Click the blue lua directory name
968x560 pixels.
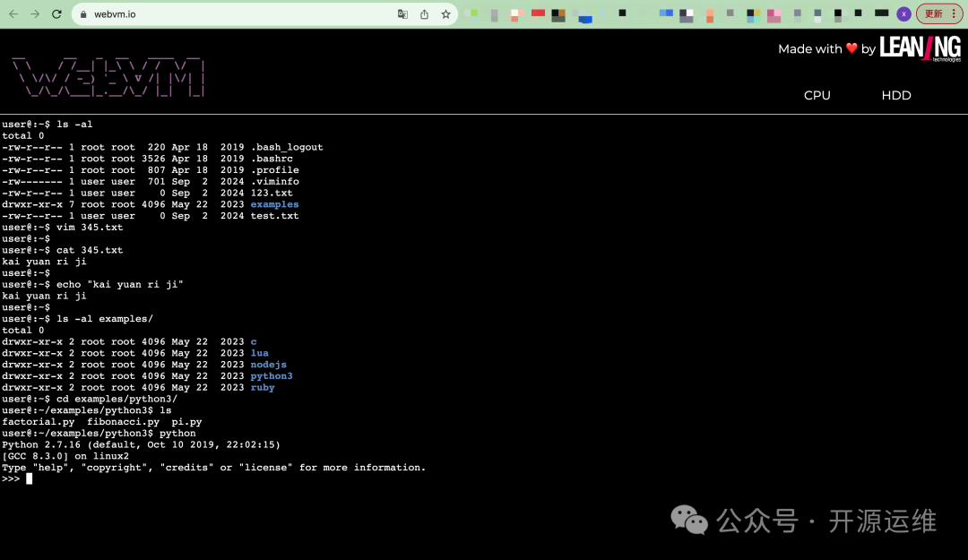[260, 353]
